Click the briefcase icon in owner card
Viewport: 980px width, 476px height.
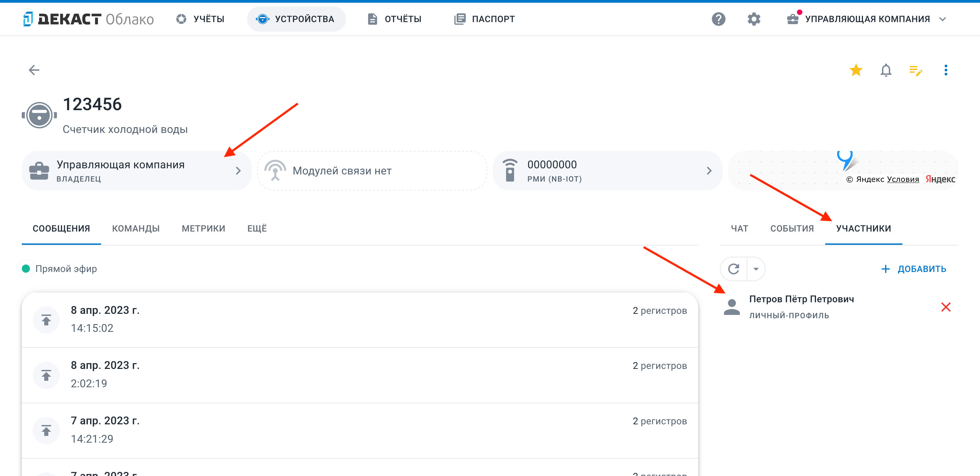[x=39, y=171]
